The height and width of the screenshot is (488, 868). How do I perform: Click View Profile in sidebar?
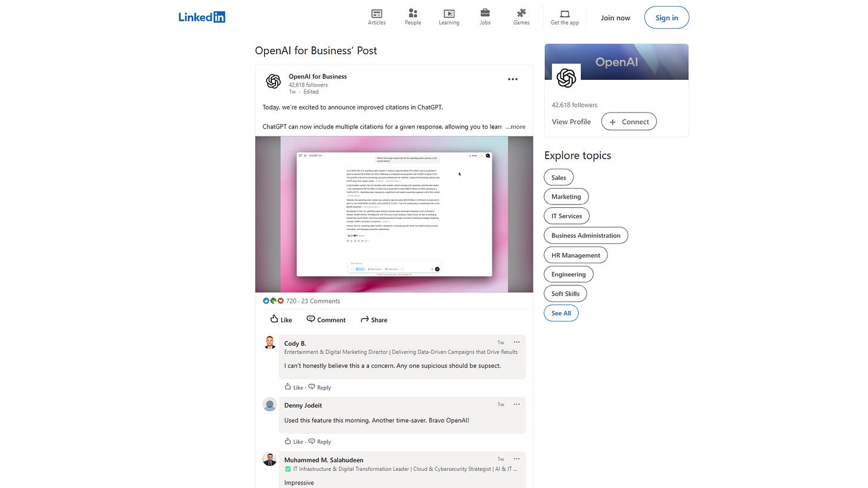[571, 122]
